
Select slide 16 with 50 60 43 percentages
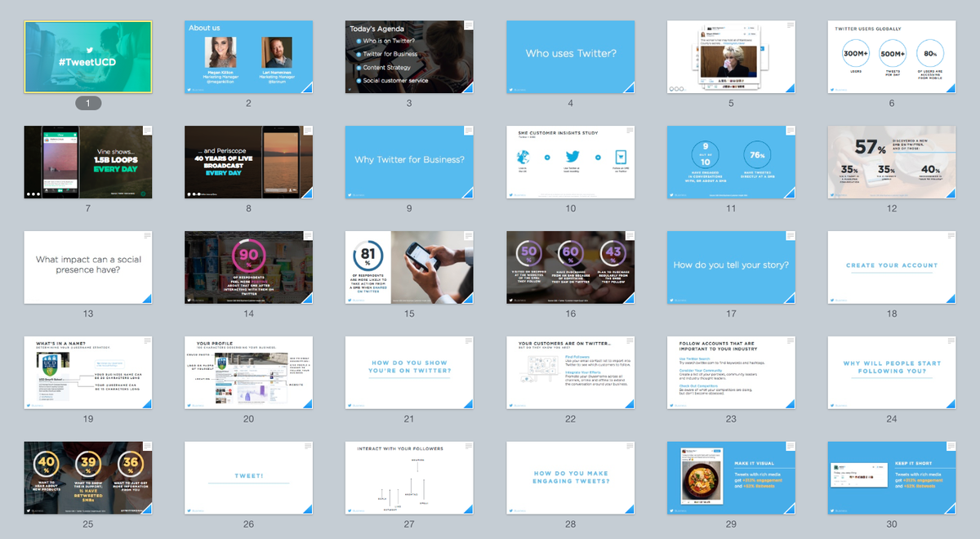tap(571, 267)
